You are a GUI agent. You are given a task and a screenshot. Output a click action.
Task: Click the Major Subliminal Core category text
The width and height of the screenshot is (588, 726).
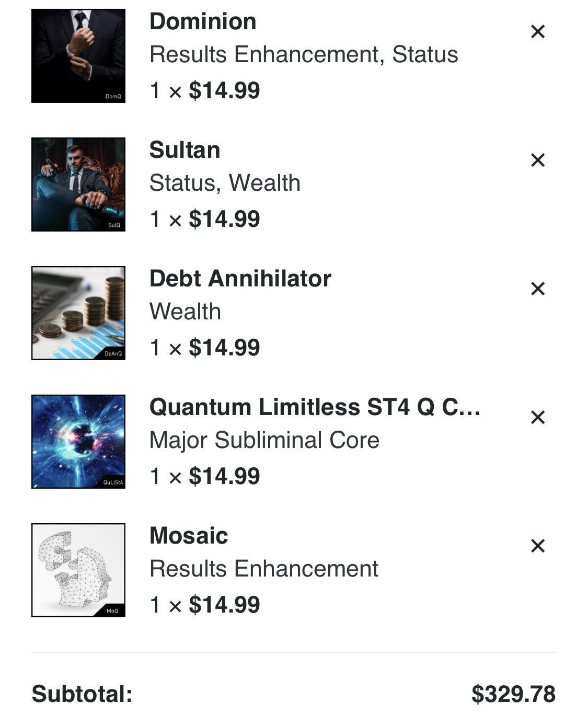[264, 440]
